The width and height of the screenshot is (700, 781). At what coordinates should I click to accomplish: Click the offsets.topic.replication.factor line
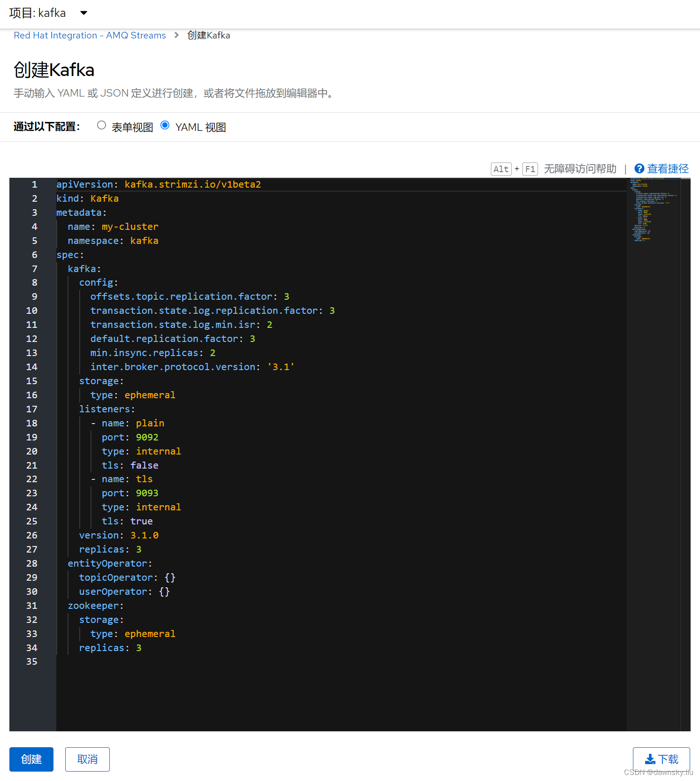point(190,296)
